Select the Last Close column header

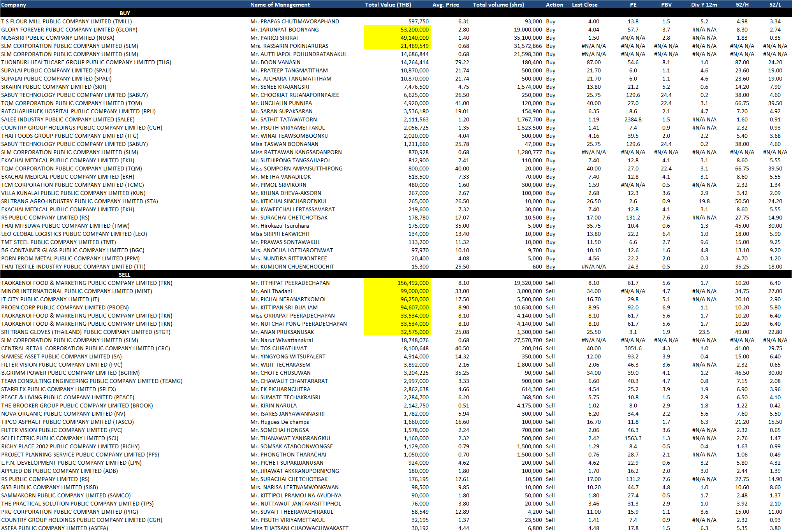point(584,5)
